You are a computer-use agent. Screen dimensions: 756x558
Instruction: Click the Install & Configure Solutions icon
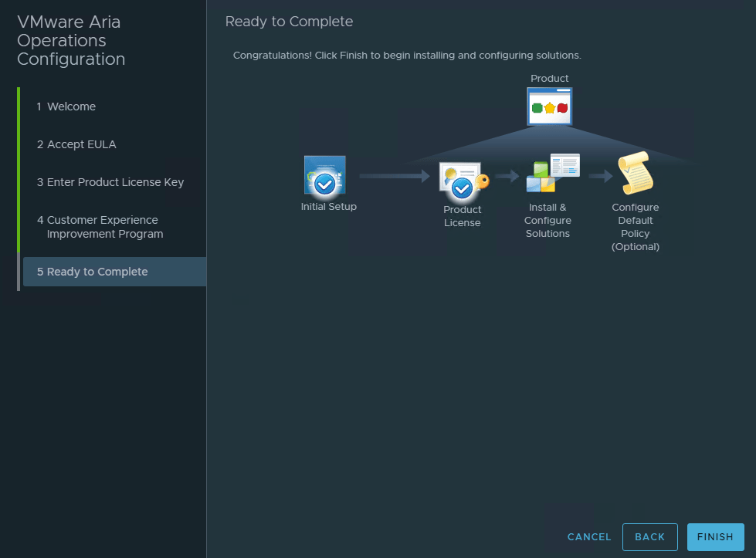pos(551,174)
